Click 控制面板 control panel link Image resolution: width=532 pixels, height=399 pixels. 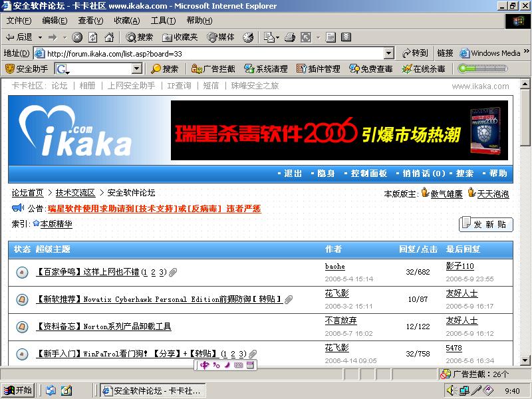[369, 174]
